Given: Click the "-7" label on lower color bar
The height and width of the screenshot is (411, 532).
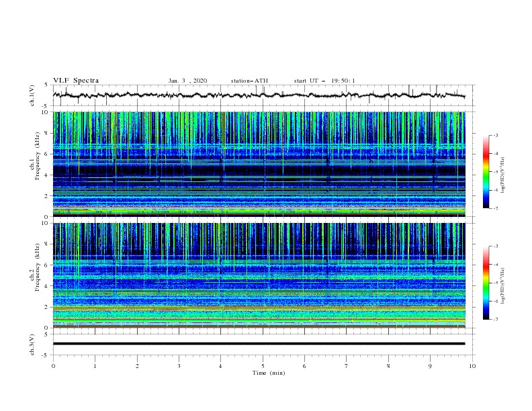Looking at the screenshot, I should (495, 319).
